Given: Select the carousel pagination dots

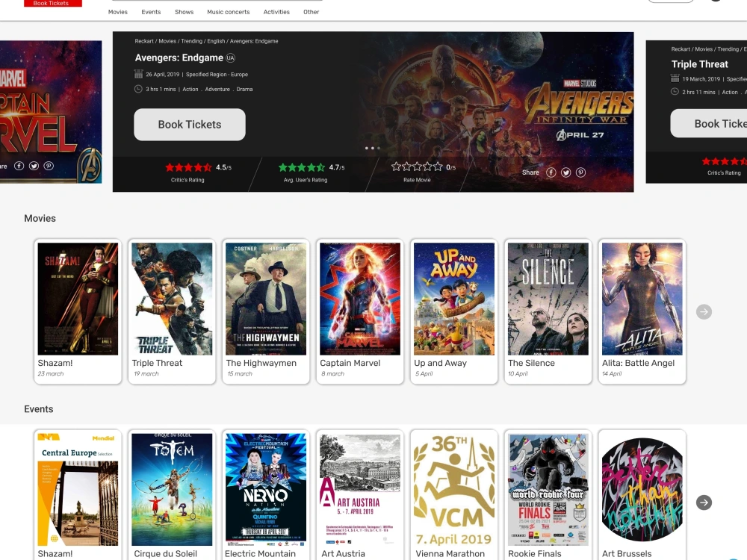Looking at the screenshot, I should pyautogui.click(x=373, y=148).
